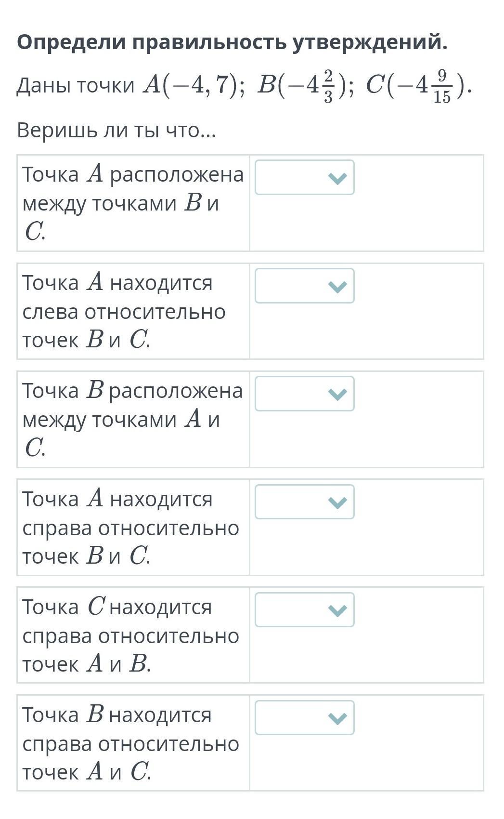The width and height of the screenshot is (504, 819).
Task: Click chevron arrow for 'A слева относительно B и C'
Action: pyautogui.click(x=337, y=287)
